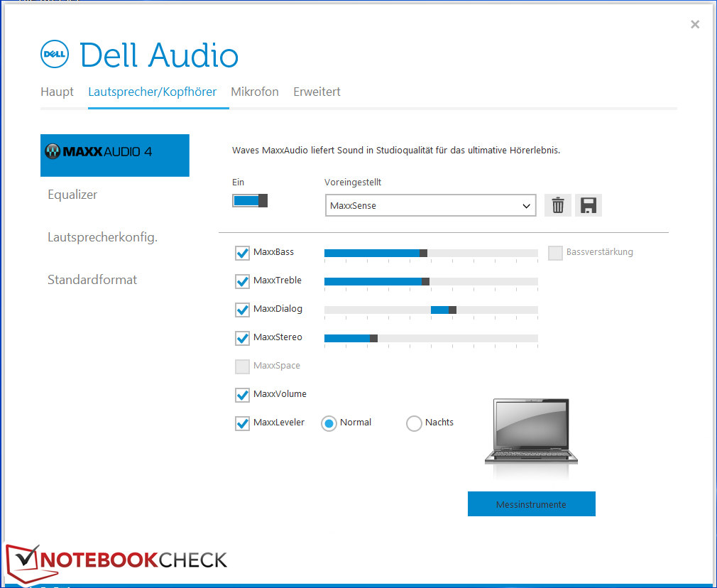Screen dimensions: 717x588
Task: Toggle the Ein on/off switch
Action: [x=250, y=200]
